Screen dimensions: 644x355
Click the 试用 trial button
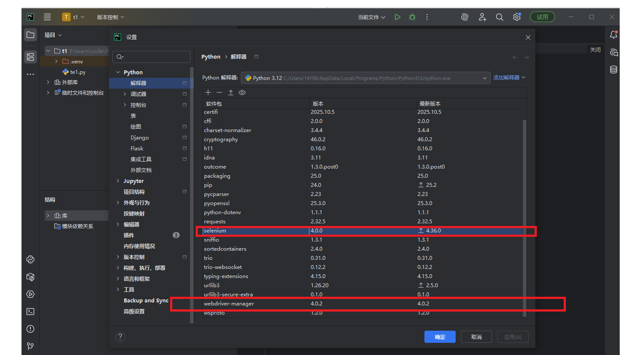tap(542, 17)
